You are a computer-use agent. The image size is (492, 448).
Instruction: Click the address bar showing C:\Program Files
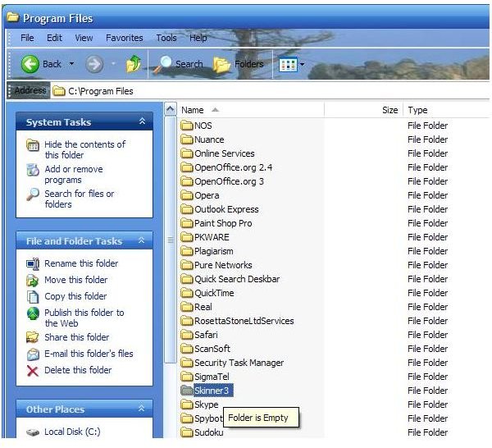(x=270, y=91)
